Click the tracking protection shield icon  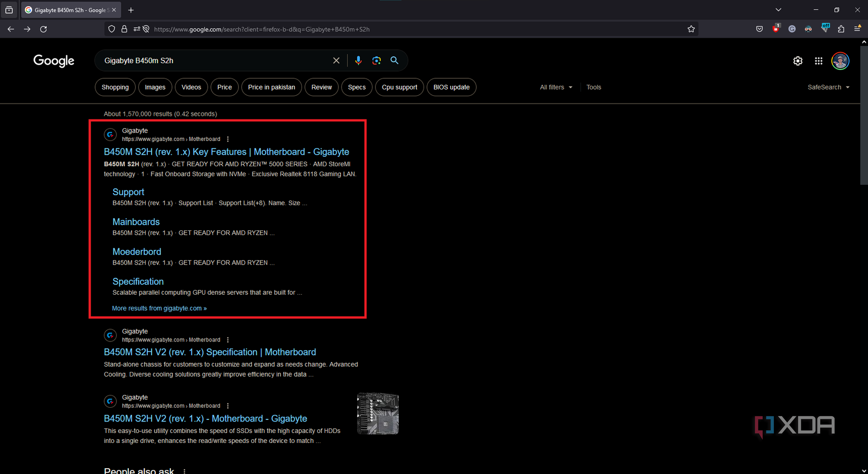coord(112,29)
